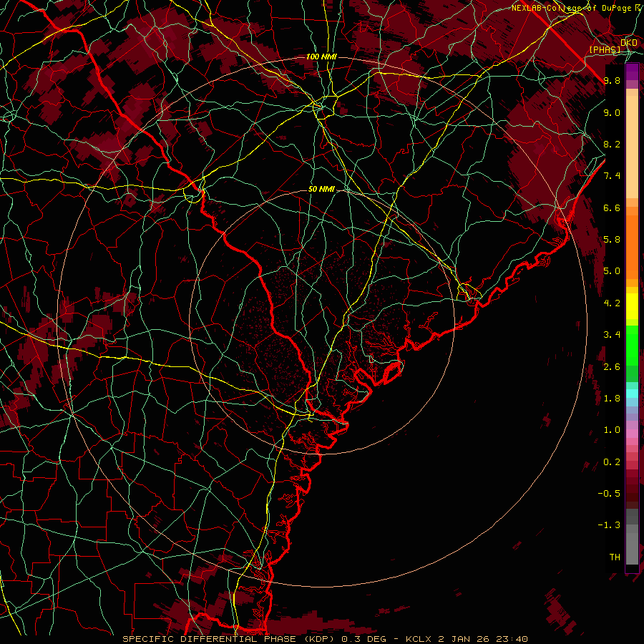Image resolution: width=644 pixels, height=644 pixels.
Task: Click the pale peach segment of the color bar
Action: click(632, 147)
